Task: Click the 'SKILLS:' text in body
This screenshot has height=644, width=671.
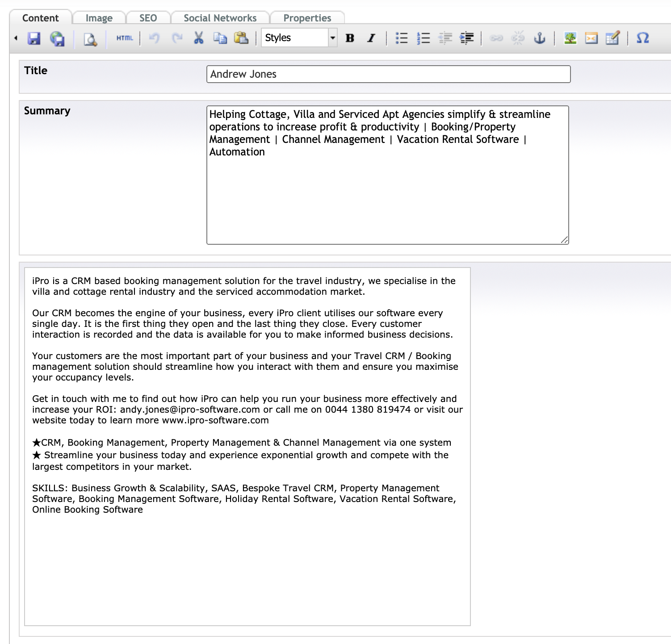Action: point(50,488)
